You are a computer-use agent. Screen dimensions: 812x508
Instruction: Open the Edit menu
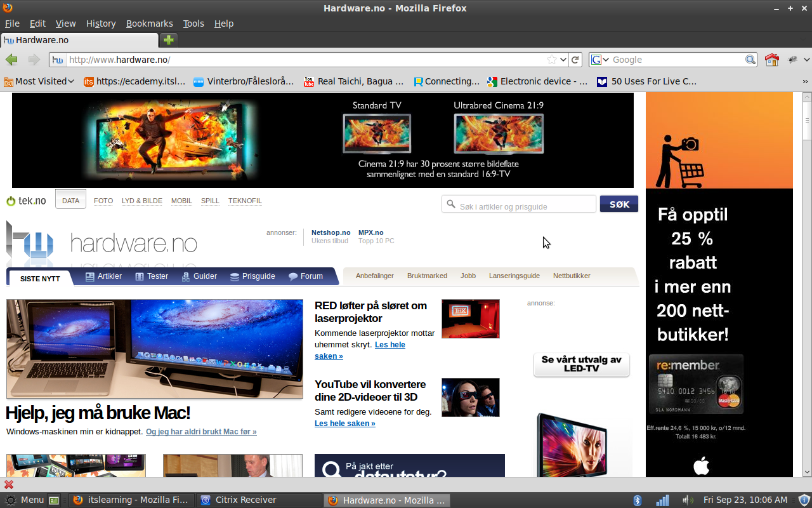pos(38,23)
